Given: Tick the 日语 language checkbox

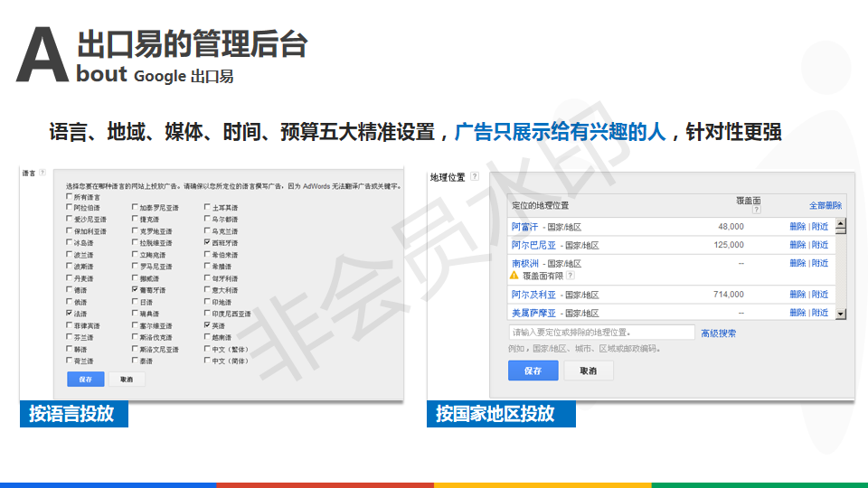Looking at the screenshot, I should coord(134,302).
